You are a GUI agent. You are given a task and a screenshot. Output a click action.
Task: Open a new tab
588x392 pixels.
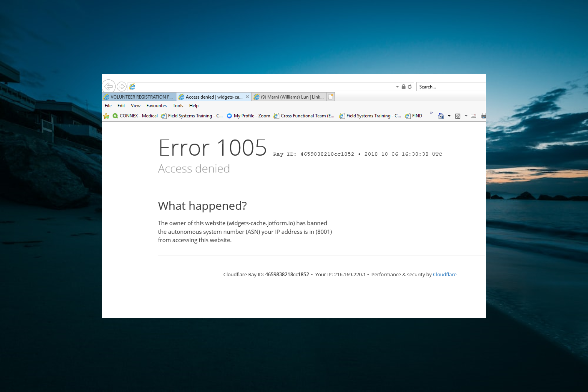point(330,96)
